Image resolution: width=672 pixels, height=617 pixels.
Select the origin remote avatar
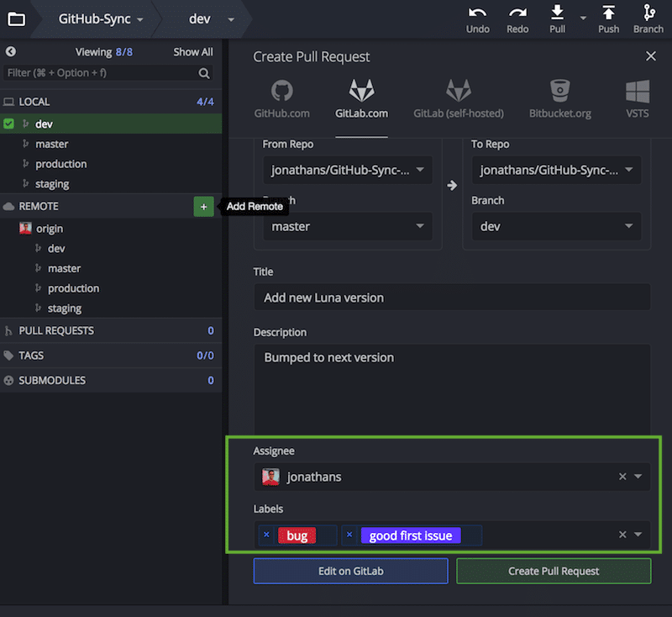25,228
